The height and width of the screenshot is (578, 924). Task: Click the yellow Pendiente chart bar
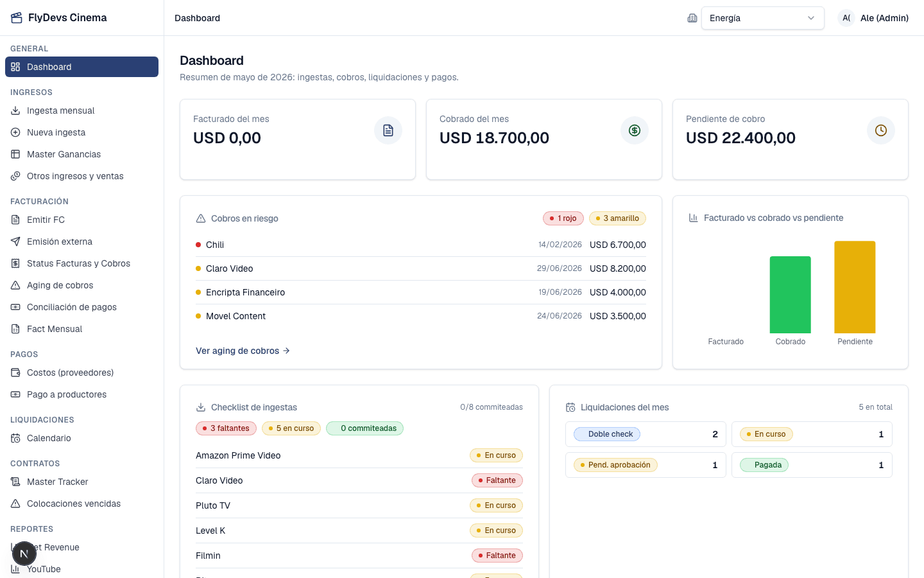[x=855, y=287]
